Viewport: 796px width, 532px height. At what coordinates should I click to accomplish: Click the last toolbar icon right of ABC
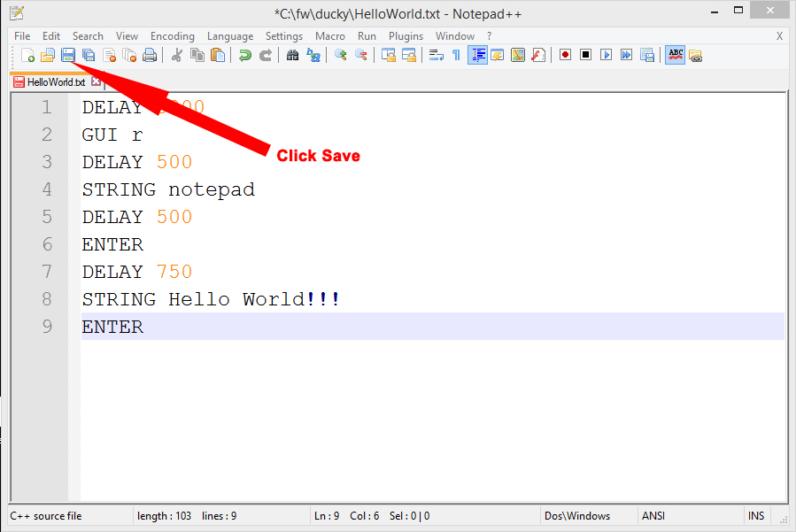click(x=696, y=55)
